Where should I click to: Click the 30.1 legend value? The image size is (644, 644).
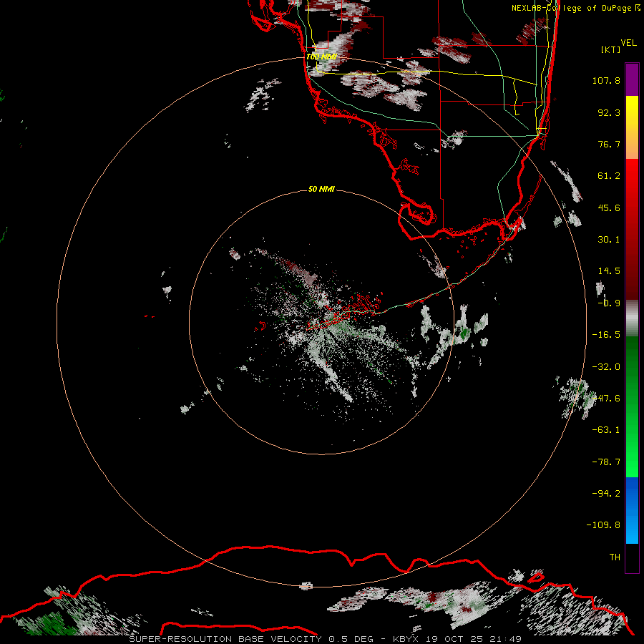(609, 240)
